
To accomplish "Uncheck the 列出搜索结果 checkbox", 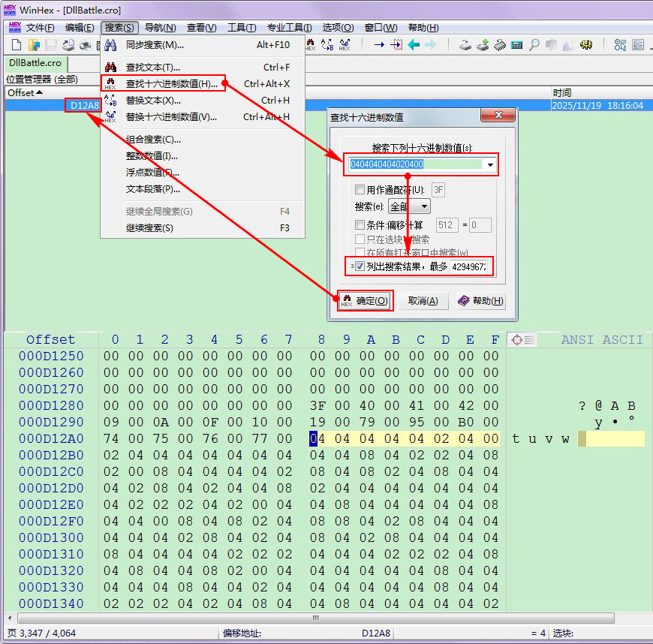I will tap(360, 266).
